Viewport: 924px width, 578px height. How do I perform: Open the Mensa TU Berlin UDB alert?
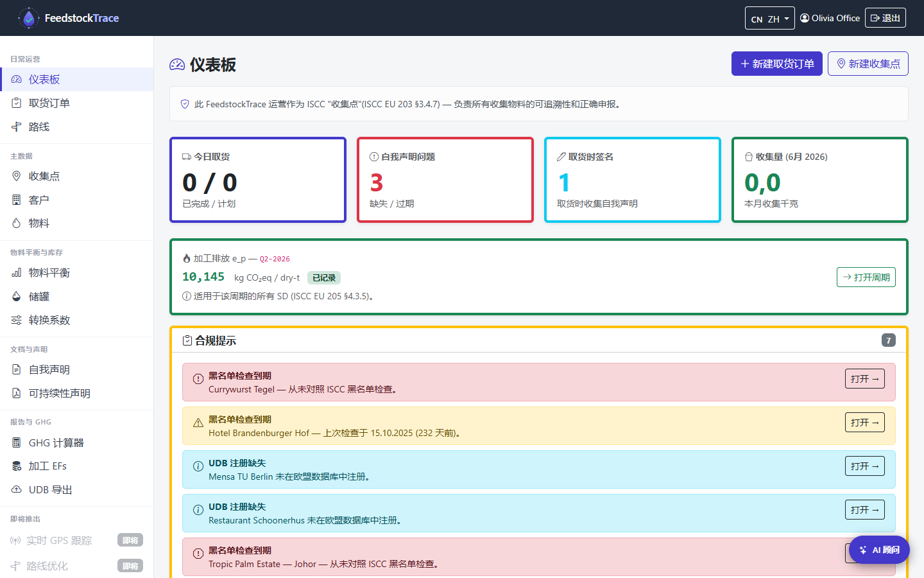click(x=865, y=466)
